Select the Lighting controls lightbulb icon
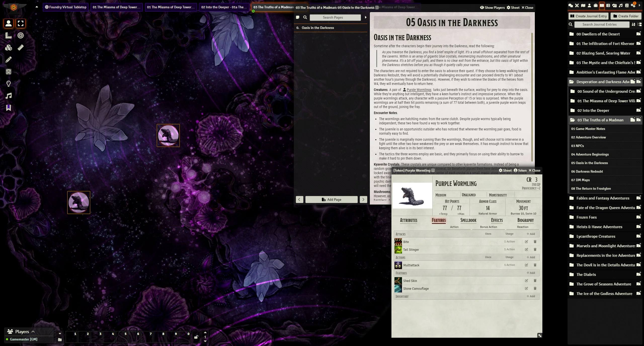 (x=9, y=84)
